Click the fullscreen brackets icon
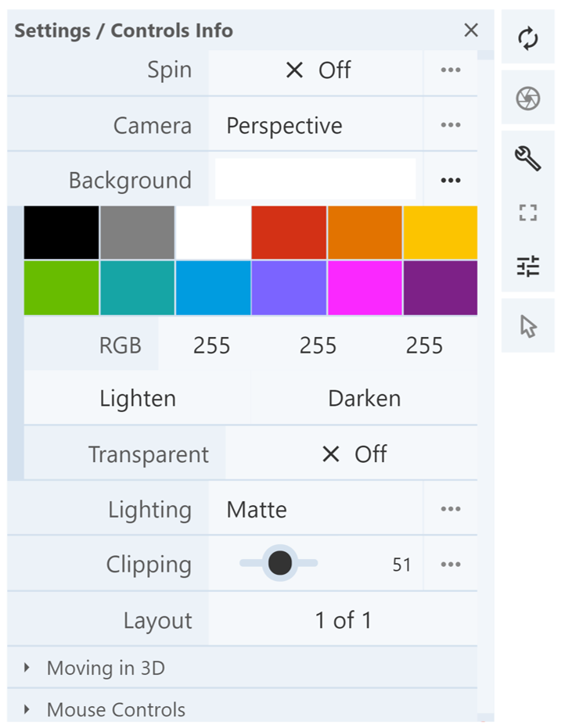Image resolution: width=561 pixels, height=728 pixels. (528, 213)
